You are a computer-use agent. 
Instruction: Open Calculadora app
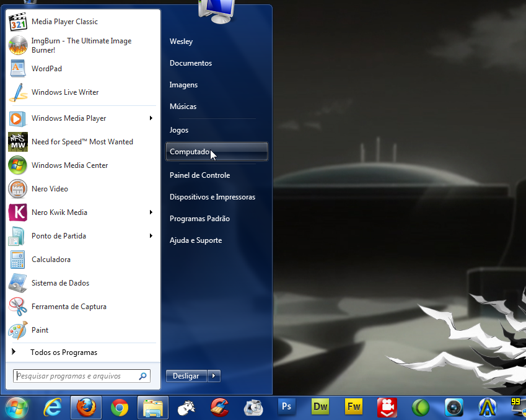(x=51, y=260)
